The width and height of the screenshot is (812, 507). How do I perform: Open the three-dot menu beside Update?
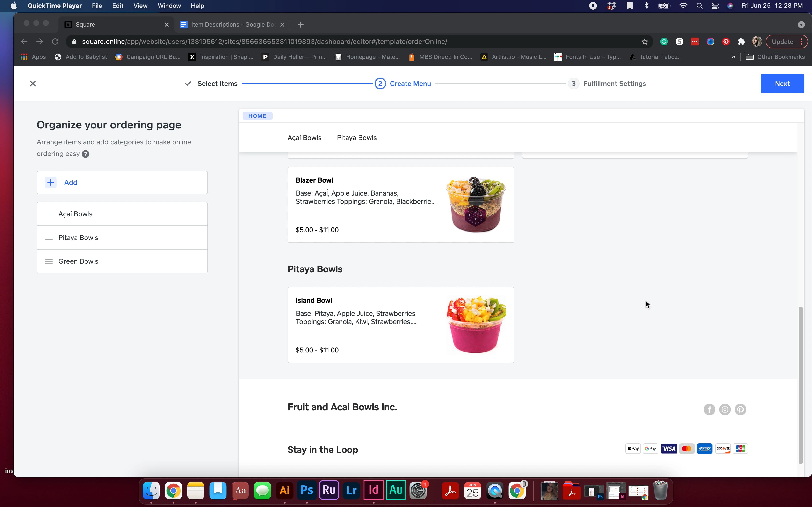coord(802,42)
